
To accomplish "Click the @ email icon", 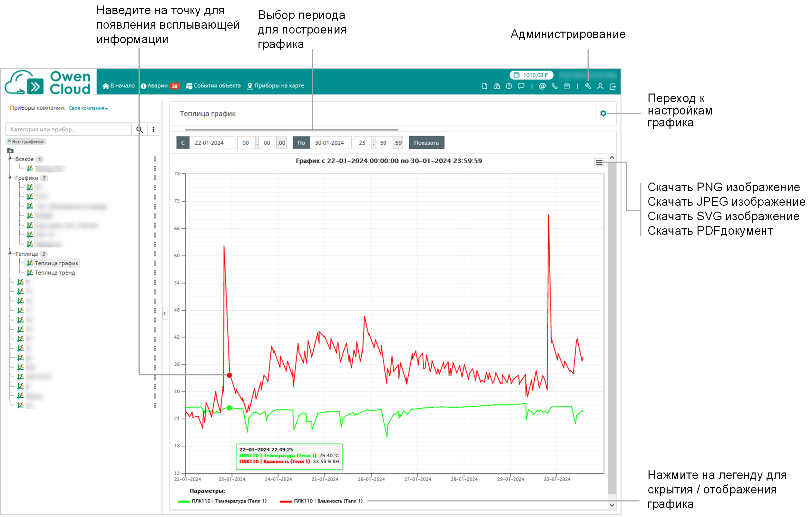I will click(x=542, y=86).
